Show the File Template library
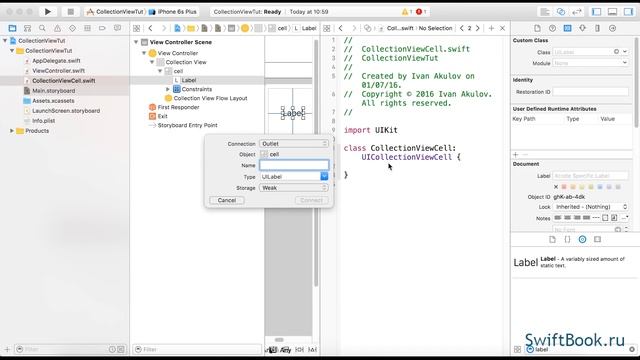The height and width of the screenshot is (360, 640). pyautogui.click(x=552, y=240)
